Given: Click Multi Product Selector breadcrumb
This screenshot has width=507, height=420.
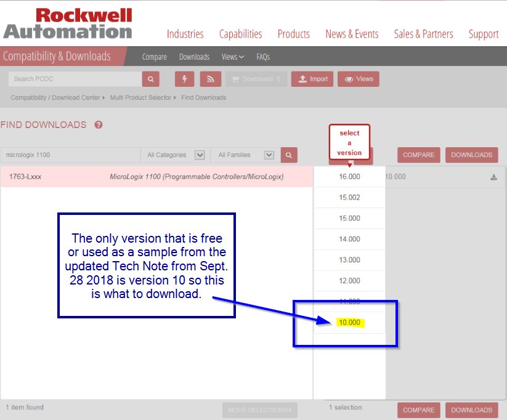Looking at the screenshot, I should point(140,98).
